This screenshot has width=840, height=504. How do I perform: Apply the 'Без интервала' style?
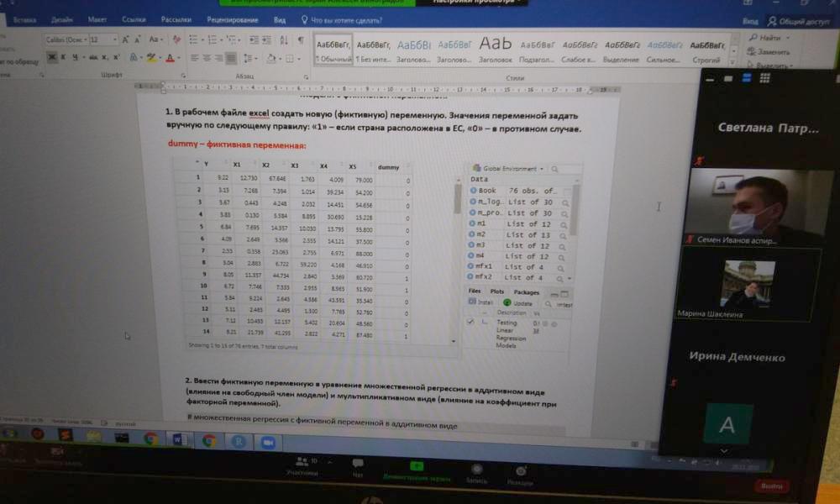(x=374, y=50)
